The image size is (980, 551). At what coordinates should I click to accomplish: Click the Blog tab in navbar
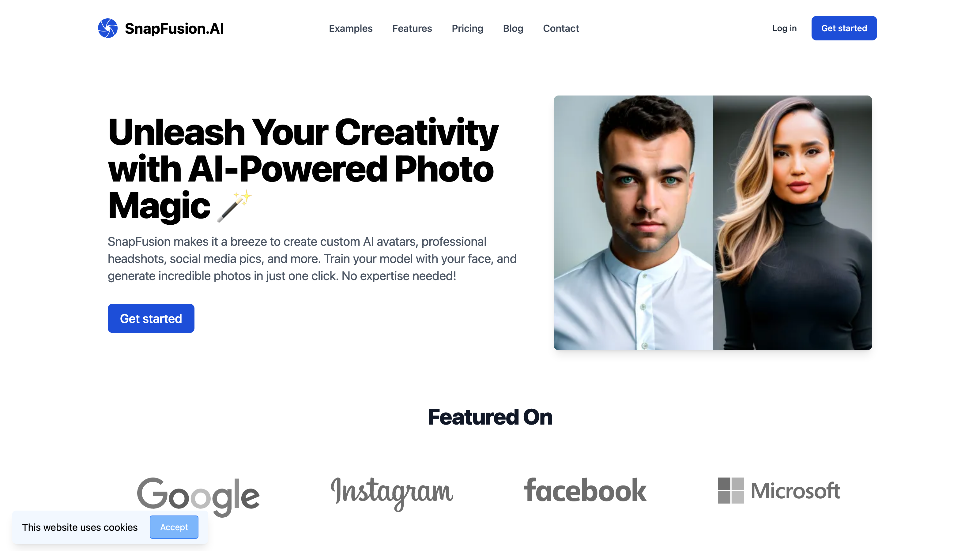[x=513, y=28]
